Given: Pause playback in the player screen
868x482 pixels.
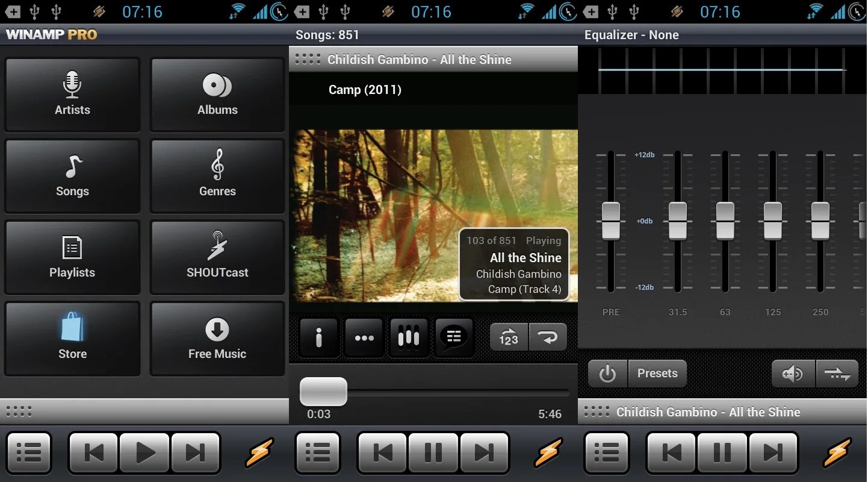Looking at the screenshot, I should click(434, 452).
